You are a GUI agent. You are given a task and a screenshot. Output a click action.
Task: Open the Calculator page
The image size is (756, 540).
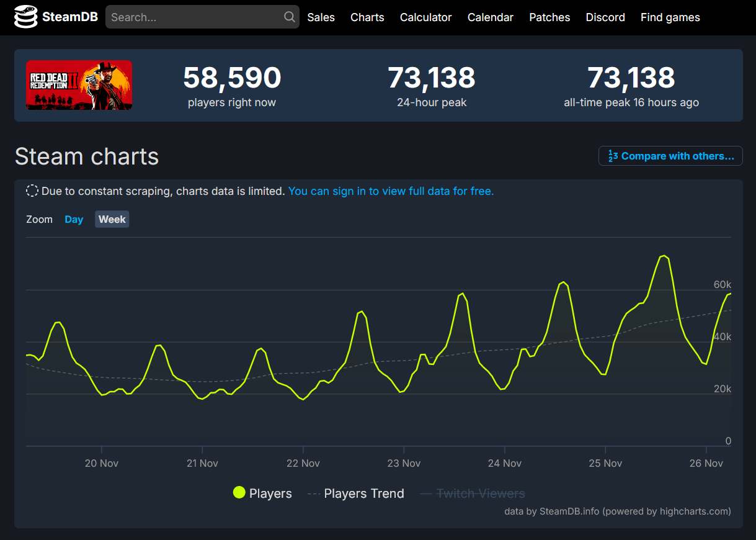426,17
